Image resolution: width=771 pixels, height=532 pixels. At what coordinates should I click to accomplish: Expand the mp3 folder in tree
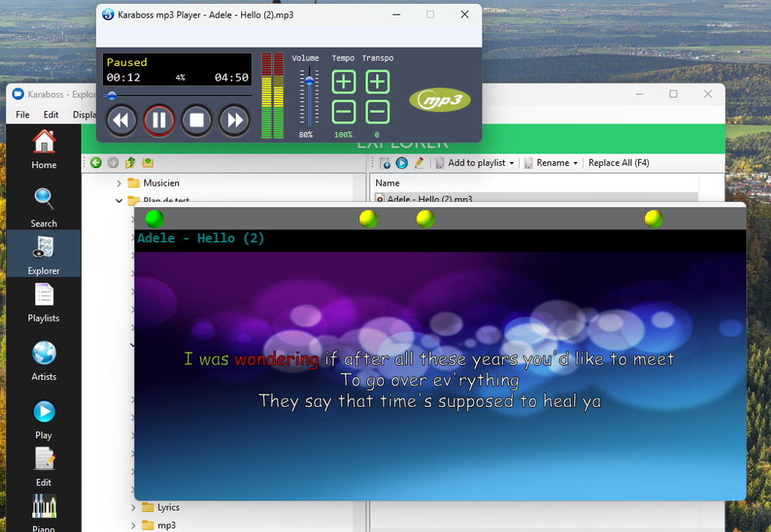point(134,526)
